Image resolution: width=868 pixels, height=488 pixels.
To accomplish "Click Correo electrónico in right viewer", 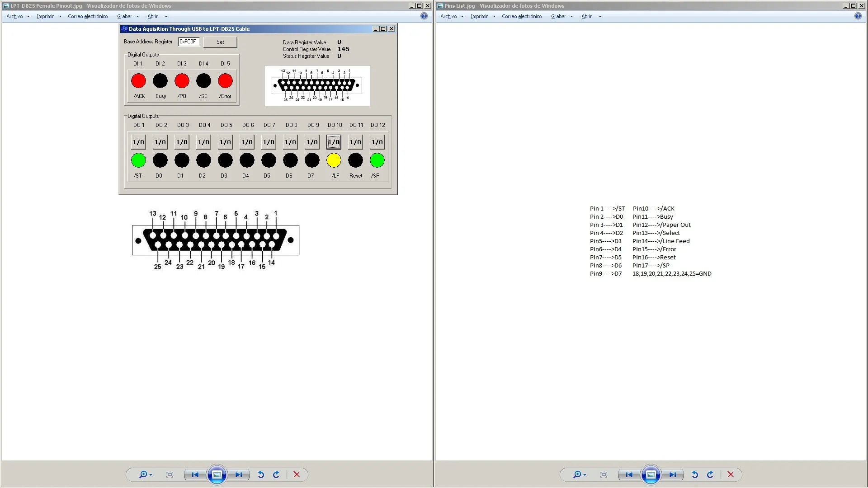I will [521, 16].
